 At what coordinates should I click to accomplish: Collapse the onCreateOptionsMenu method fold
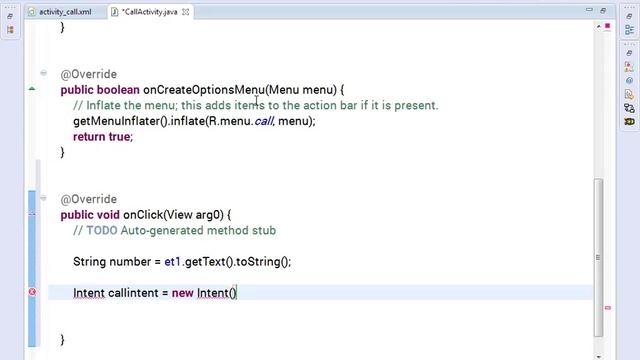point(43,73)
